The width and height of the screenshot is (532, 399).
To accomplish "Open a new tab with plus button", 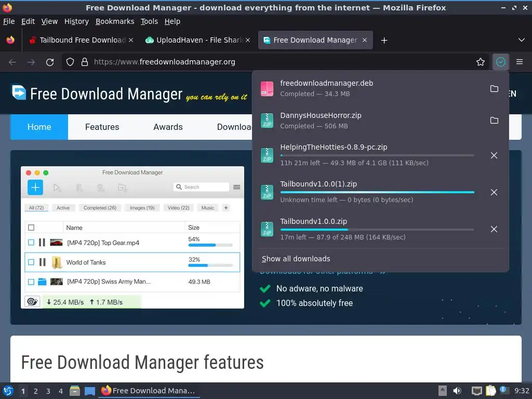I will [x=384, y=41].
